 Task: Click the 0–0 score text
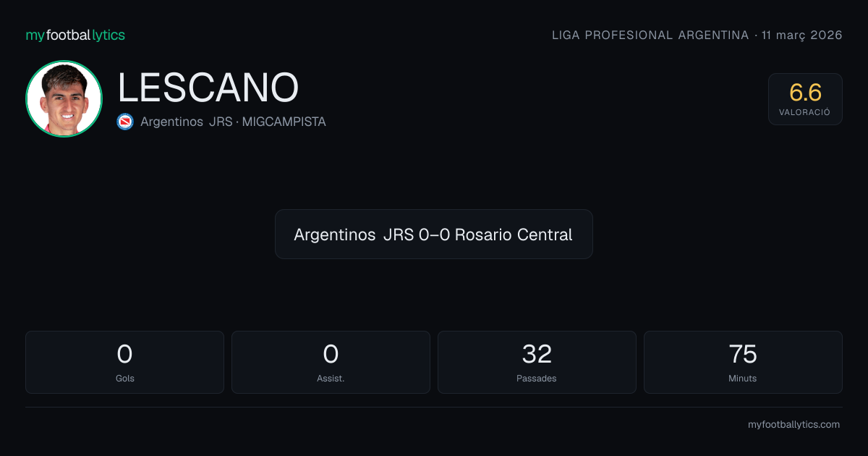(x=435, y=235)
